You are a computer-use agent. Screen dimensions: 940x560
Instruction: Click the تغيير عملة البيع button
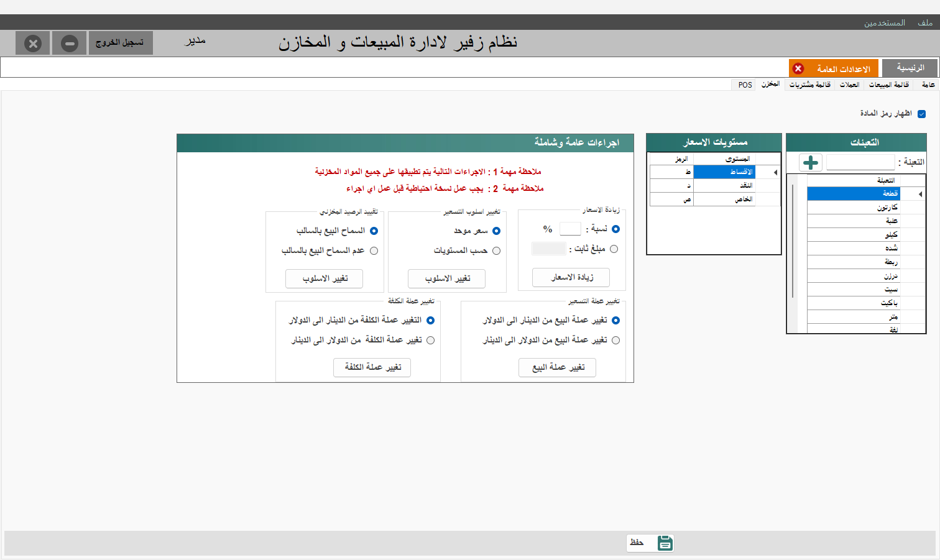557,367
